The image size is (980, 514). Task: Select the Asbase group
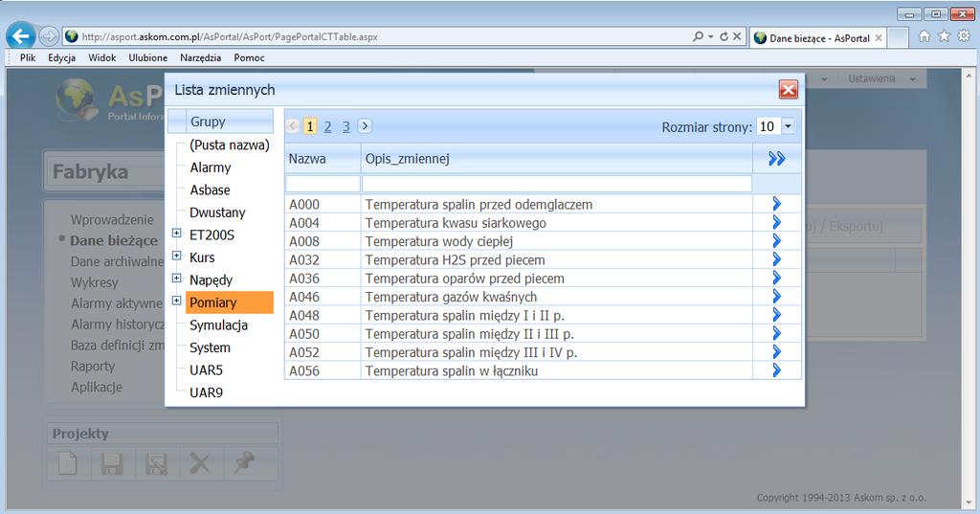pos(210,190)
